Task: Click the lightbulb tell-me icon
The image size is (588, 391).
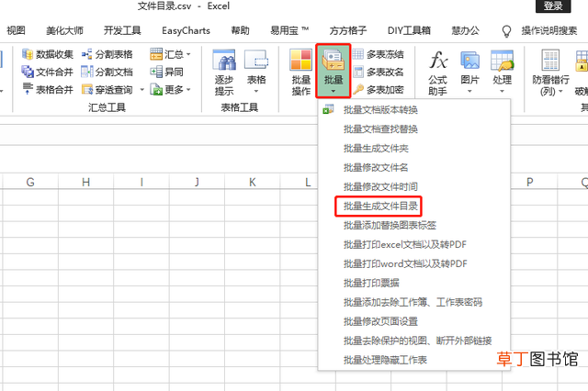Action: [506, 31]
